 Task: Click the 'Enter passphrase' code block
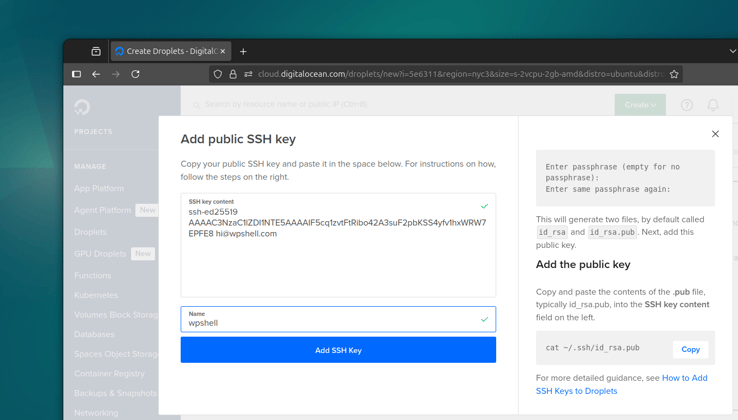point(625,178)
